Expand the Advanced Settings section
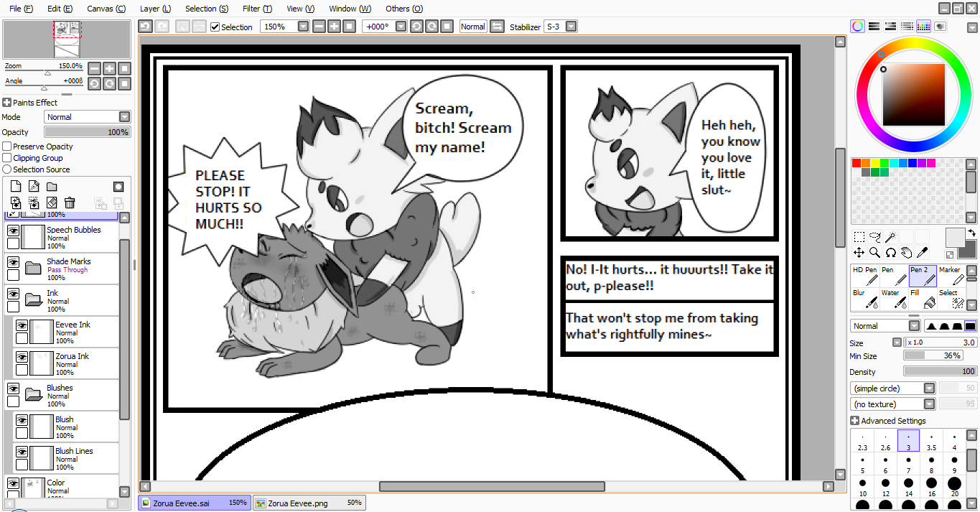980x512 pixels. point(854,421)
